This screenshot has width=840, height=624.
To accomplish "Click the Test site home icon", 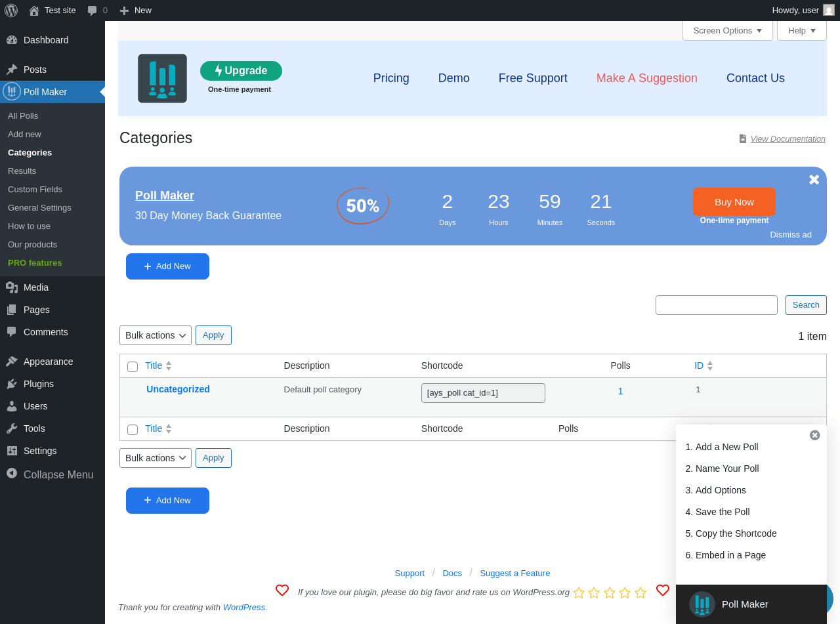I will (34, 10).
